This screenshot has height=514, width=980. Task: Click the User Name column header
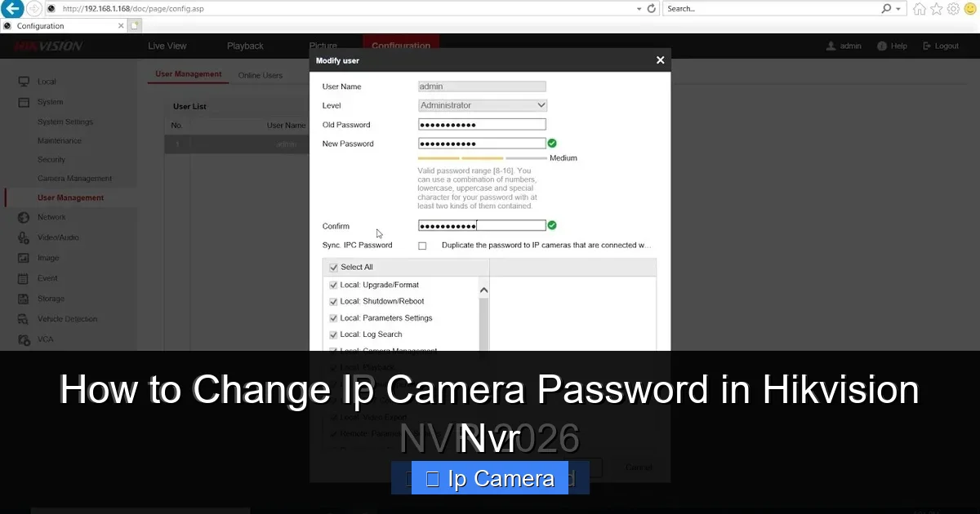click(286, 126)
